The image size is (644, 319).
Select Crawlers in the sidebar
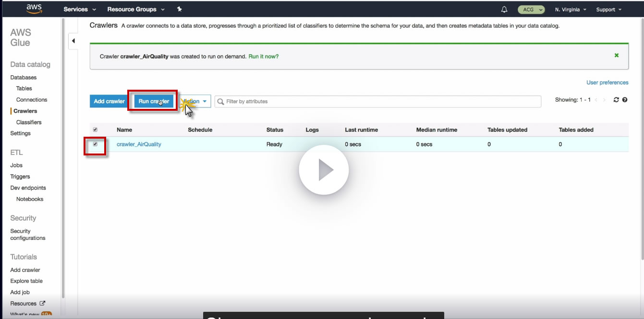point(25,111)
